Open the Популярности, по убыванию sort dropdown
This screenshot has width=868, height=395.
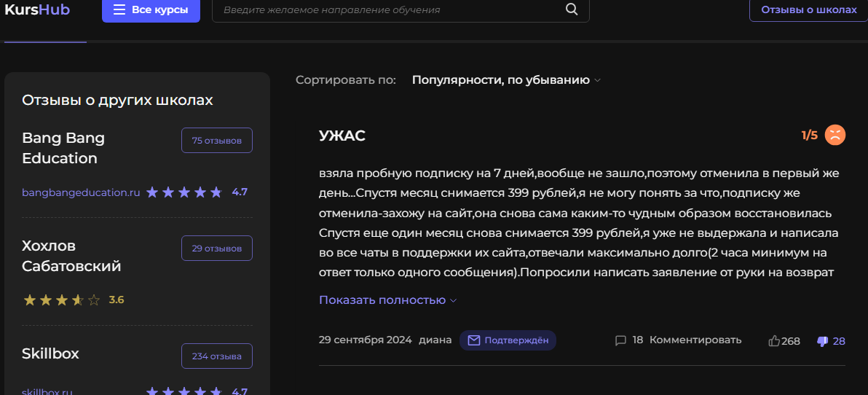click(506, 79)
